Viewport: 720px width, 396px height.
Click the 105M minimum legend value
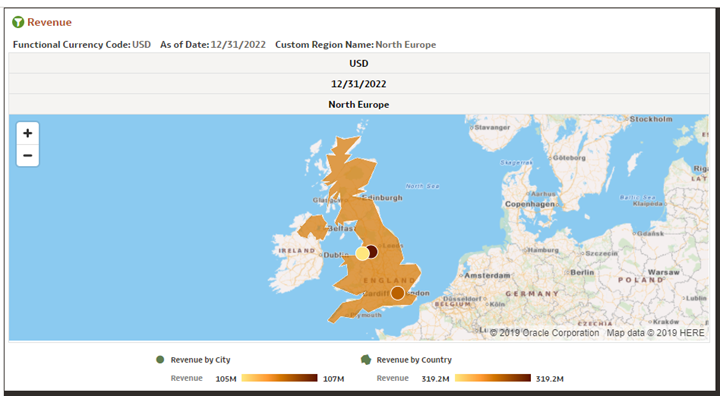(226, 379)
